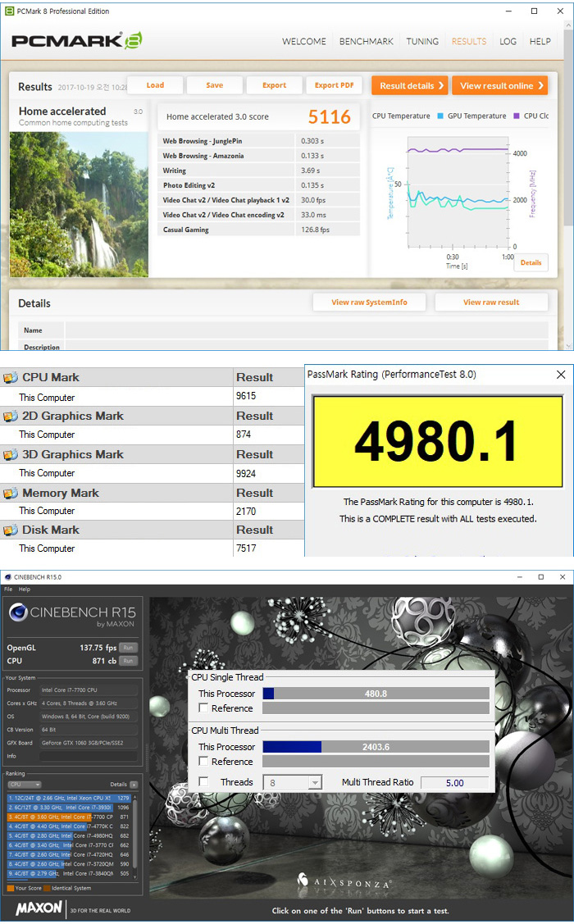Select ranking entry i7-4770K

(68, 826)
